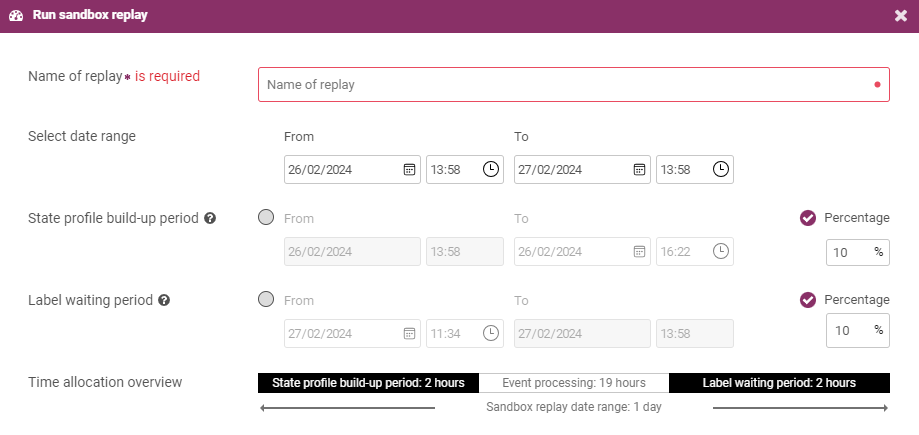The height and width of the screenshot is (435, 919).
Task: Show help for Label waiting period
Action: [164, 300]
